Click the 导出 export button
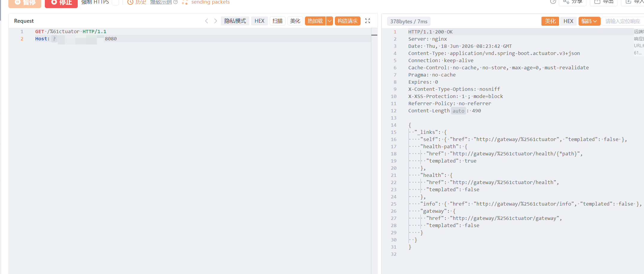 [604, 2]
